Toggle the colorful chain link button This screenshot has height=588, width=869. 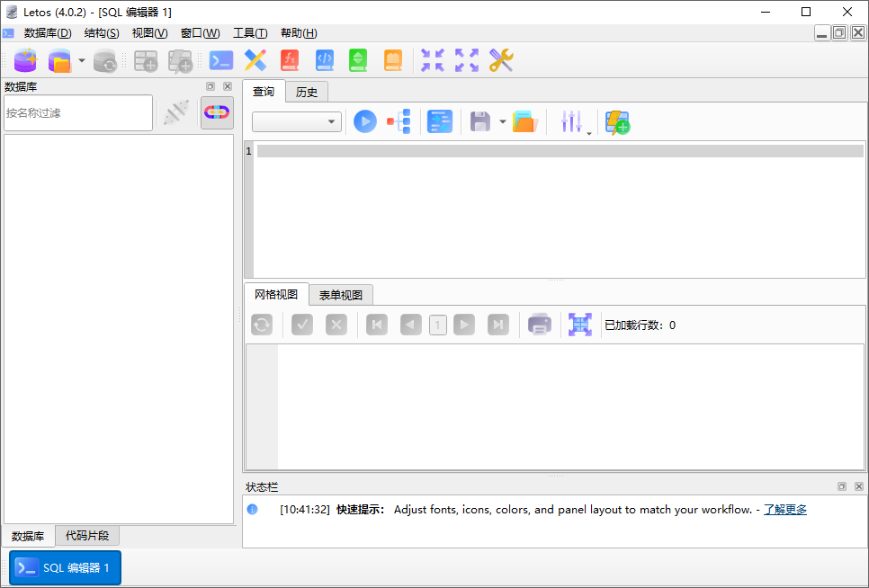click(217, 113)
